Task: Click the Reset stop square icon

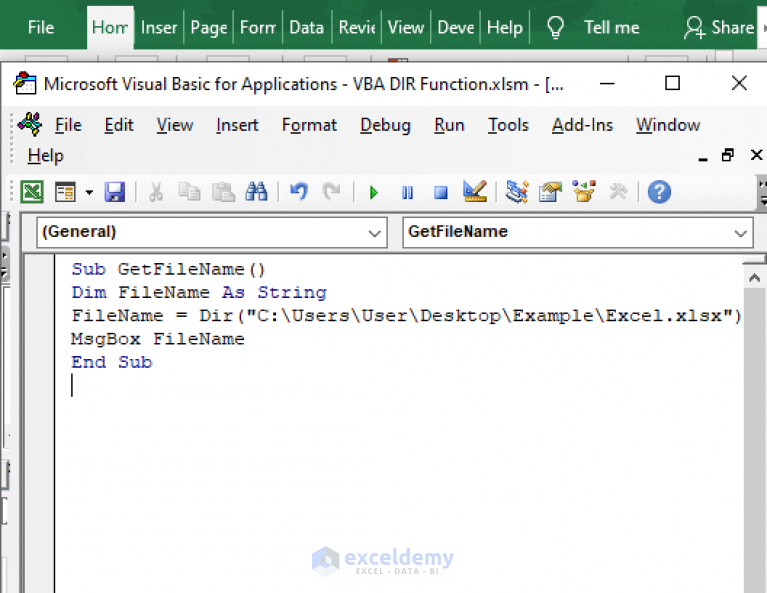Action: [x=441, y=192]
